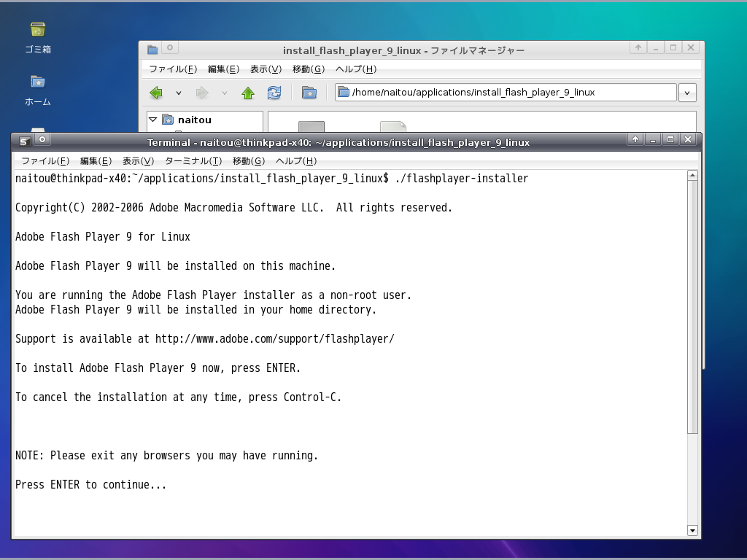The width and height of the screenshot is (747, 560).
Task: Open file manager 表示(V) menu
Action: click(266, 69)
